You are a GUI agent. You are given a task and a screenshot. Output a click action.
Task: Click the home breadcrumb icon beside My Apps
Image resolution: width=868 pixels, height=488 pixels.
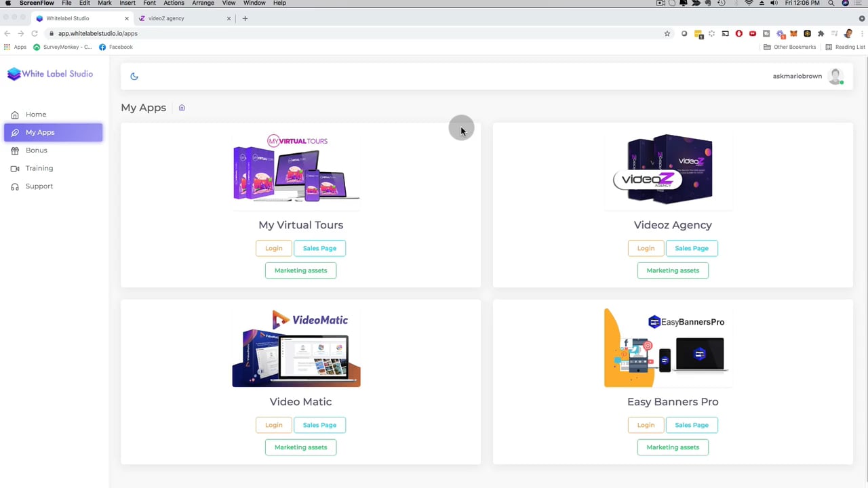[182, 108]
